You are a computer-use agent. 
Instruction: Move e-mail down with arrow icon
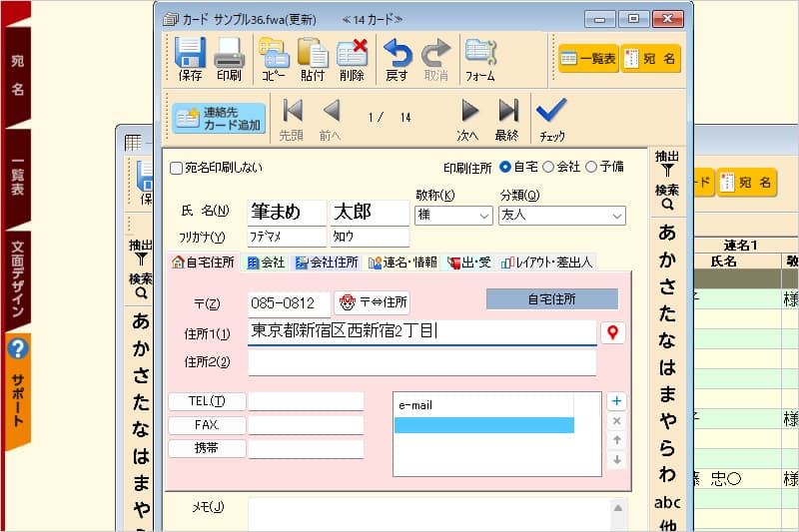[x=616, y=460]
